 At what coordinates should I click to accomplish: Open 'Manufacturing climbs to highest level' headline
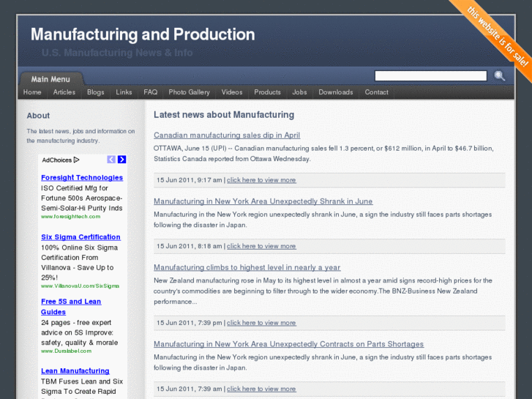point(247,268)
